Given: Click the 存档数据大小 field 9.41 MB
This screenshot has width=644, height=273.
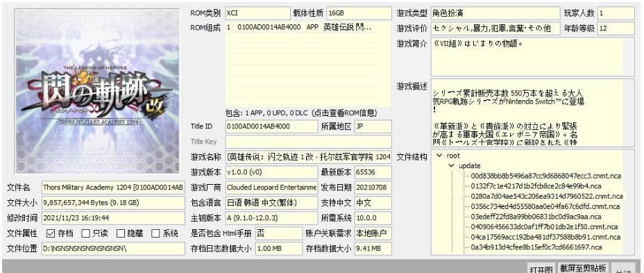Looking at the screenshot, I should pyautogui.click(x=373, y=249).
